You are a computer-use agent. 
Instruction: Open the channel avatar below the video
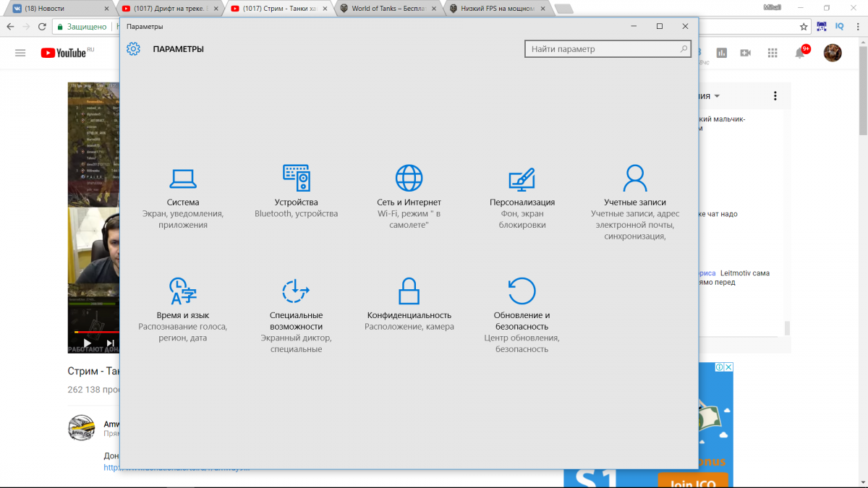(82, 428)
